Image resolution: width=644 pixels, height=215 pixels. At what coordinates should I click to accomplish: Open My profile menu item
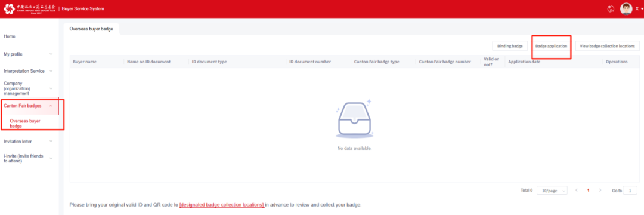pyautogui.click(x=13, y=54)
